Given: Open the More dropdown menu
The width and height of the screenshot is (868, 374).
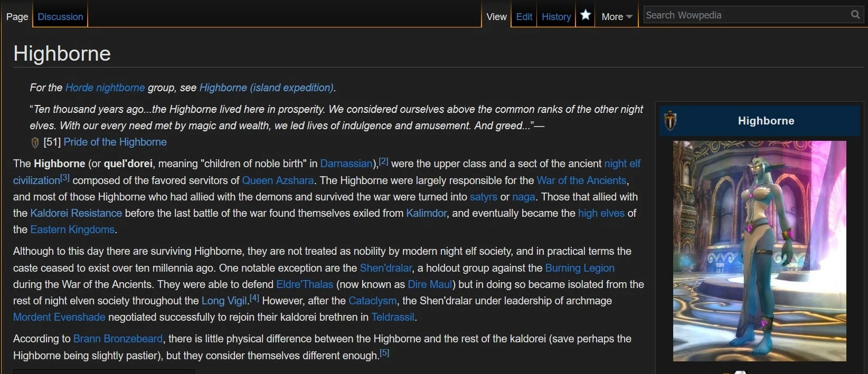Looking at the screenshot, I should [617, 17].
